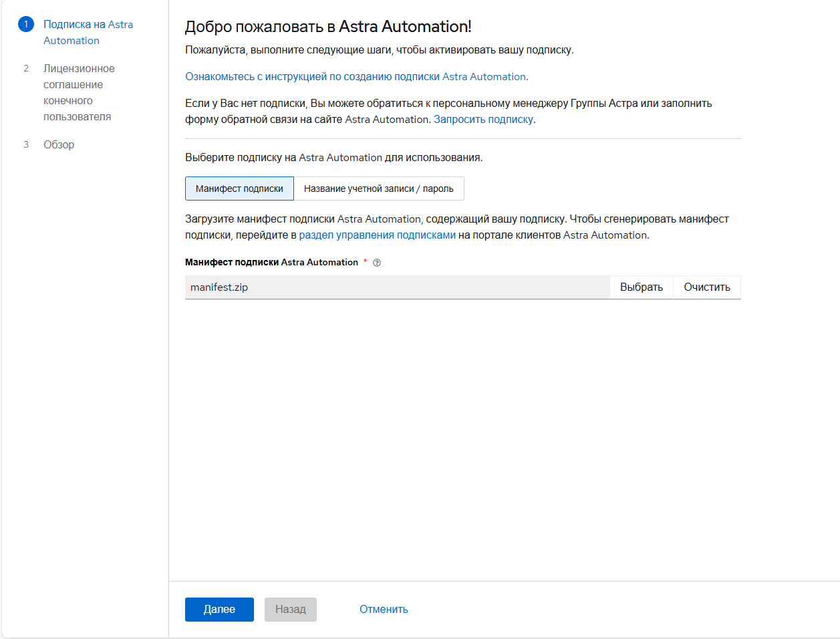This screenshot has width=840, height=639.
Task: Open 'Подписка на Astra Automation' wizard step
Action: [x=88, y=32]
